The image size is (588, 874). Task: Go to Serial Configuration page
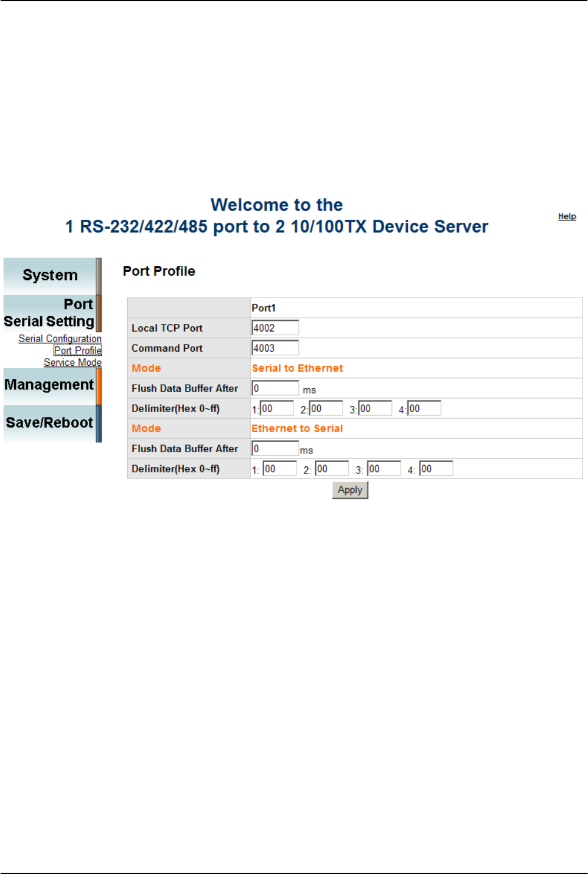[x=60, y=338]
